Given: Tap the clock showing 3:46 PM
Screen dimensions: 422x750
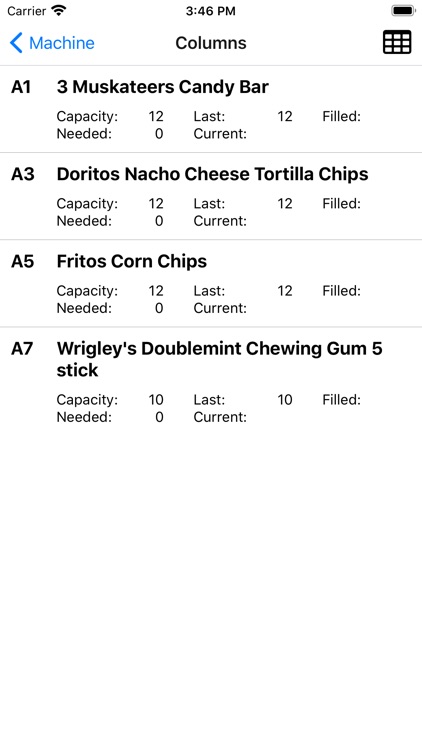Looking at the screenshot, I should (x=211, y=11).
